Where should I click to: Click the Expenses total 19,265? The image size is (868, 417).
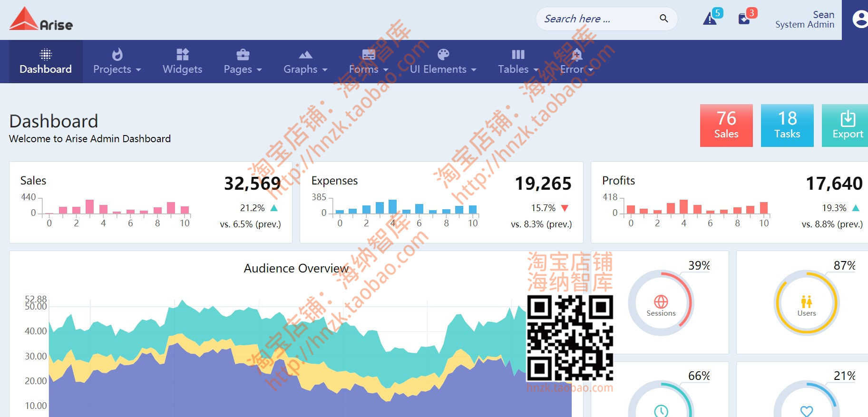pos(543,184)
